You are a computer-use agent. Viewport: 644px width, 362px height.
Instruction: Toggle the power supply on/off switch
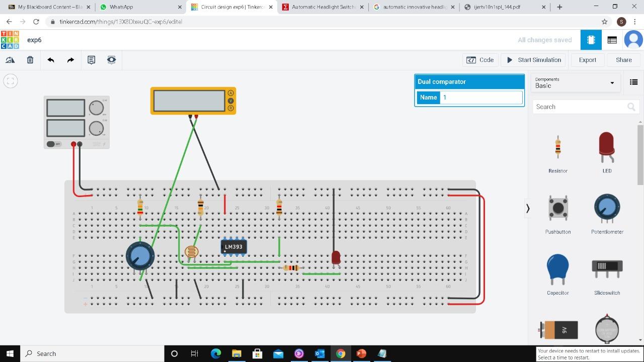click(50, 144)
